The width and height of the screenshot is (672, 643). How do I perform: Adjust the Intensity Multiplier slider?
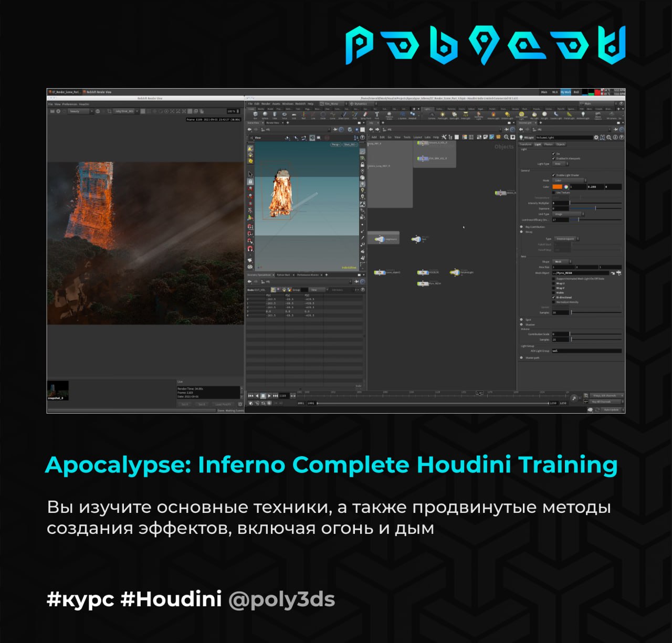pos(596,203)
